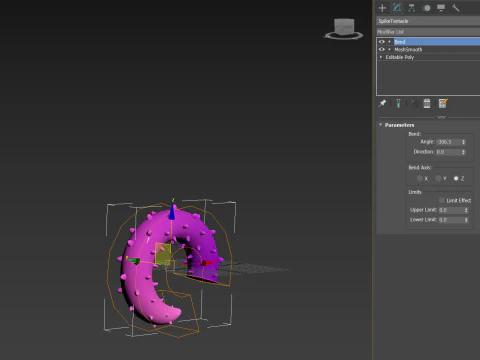Open Configure Modifier Sets icon
480x360 pixels.
click(443, 103)
